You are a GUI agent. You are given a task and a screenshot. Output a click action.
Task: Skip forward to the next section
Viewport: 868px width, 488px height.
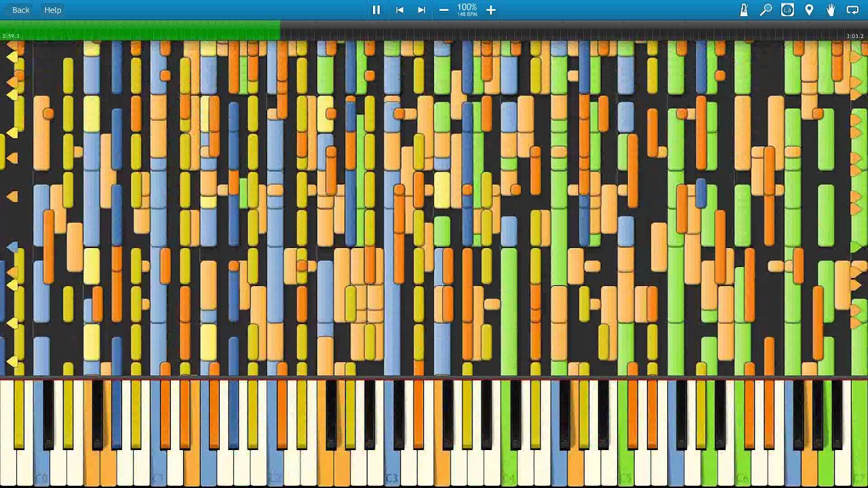coord(421,9)
